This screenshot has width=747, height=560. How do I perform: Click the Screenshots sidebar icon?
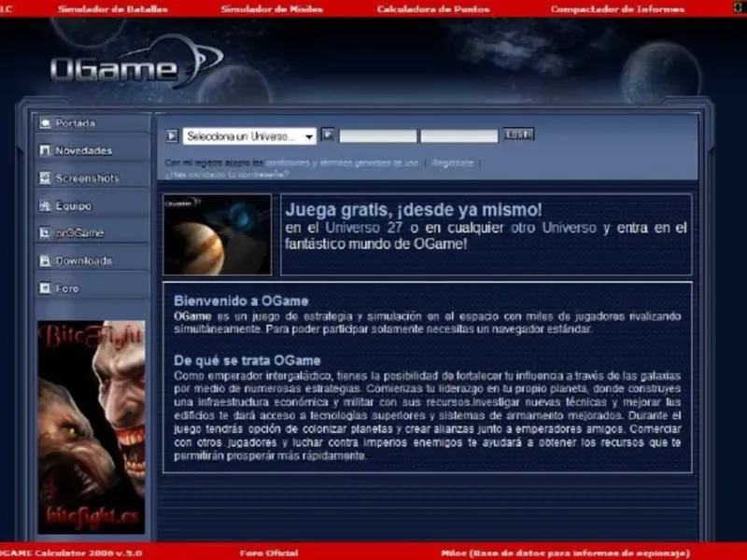tap(45, 178)
